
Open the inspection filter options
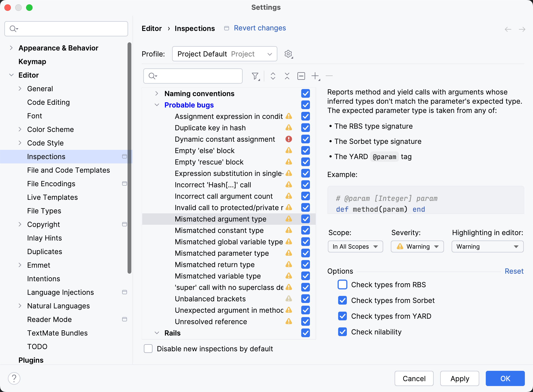point(255,76)
